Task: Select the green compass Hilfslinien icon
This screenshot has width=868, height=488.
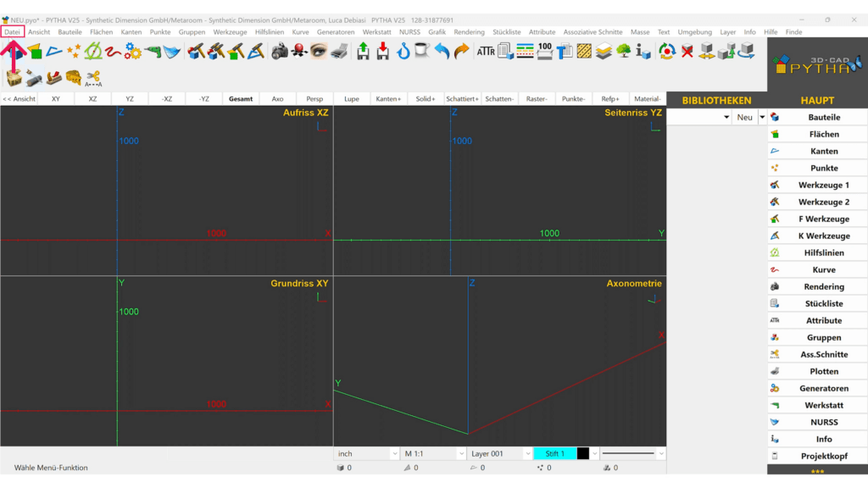Action: click(x=93, y=52)
